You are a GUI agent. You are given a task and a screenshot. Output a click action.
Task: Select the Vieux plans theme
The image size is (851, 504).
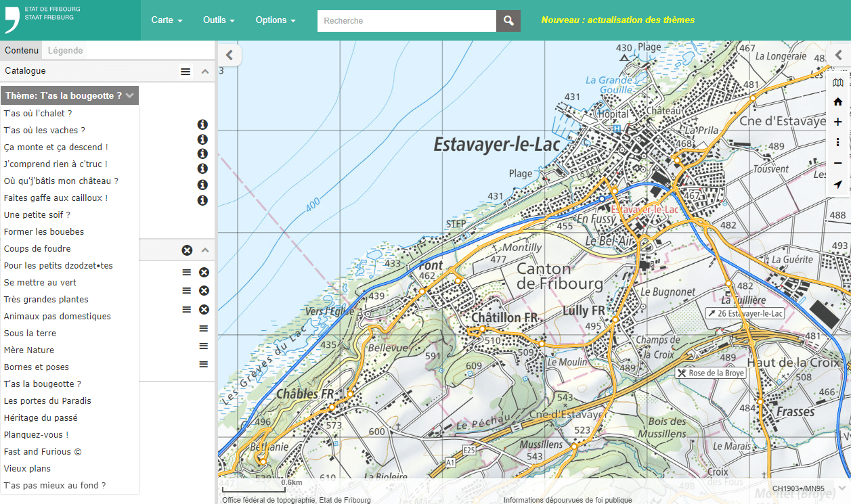(27, 468)
